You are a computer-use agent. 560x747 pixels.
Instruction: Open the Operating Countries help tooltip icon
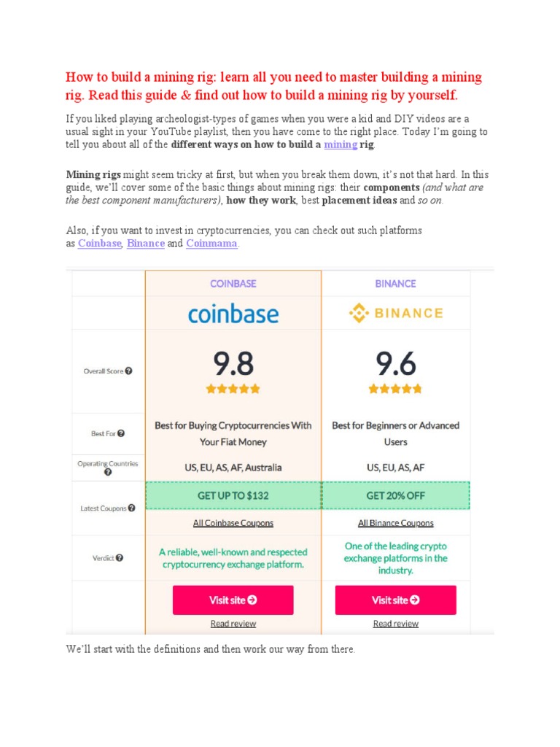click(108, 472)
